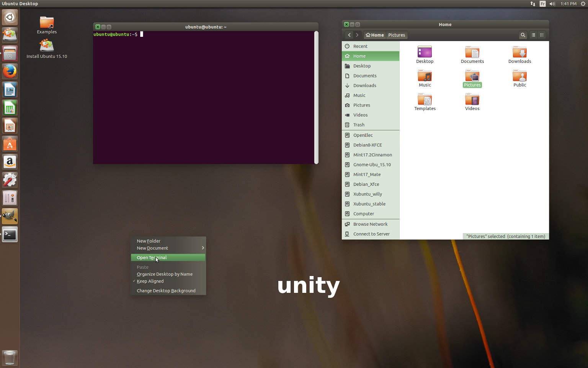
Task: Select the Music folder icon in Home
Action: 425,78
